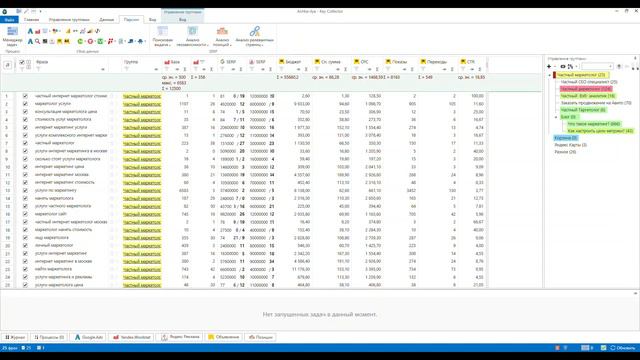Toggle checkbox for row 'частный маркетолог' (row 7)
The height and width of the screenshot is (360, 640).
[x=25, y=143]
